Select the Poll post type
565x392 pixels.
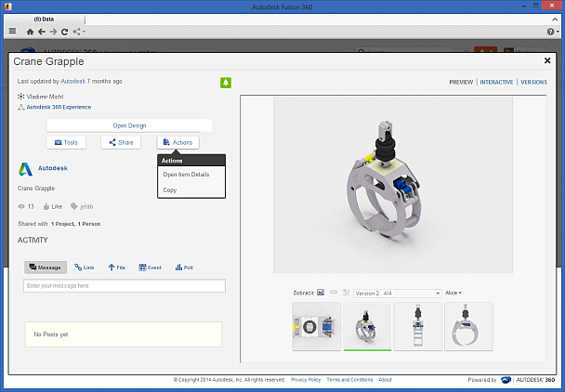[184, 268]
